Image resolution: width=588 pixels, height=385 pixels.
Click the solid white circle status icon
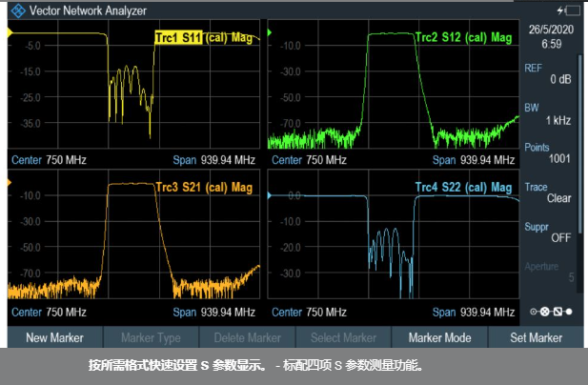click(x=569, y=312)
